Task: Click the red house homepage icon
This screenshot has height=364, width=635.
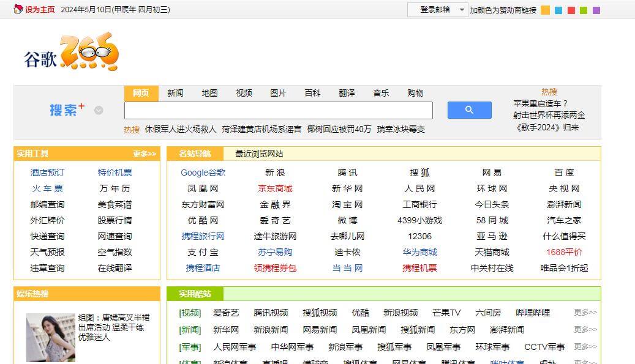Action: tap(18, 9)
